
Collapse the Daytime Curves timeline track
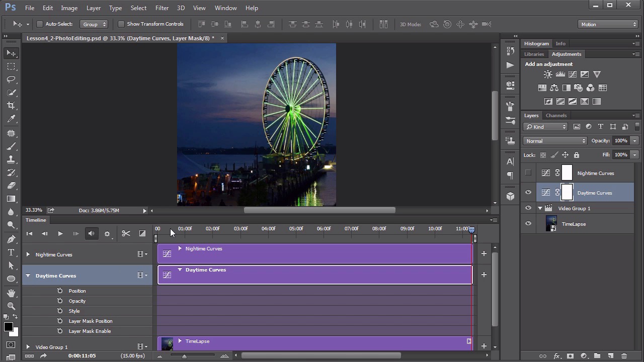(x=28, y=276)
